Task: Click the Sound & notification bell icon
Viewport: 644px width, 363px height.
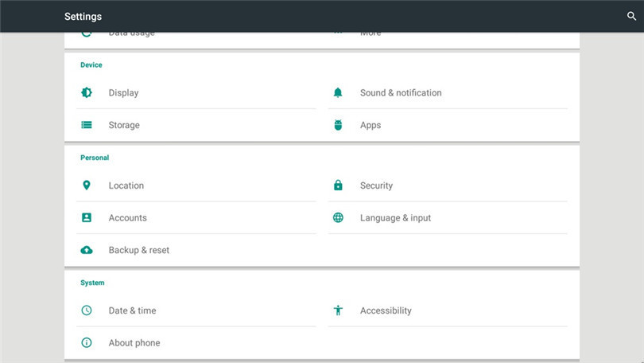Action: 338,92
